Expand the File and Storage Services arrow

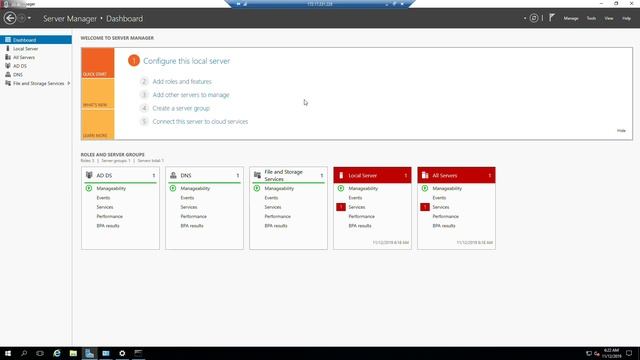click(x=69, y=83)
